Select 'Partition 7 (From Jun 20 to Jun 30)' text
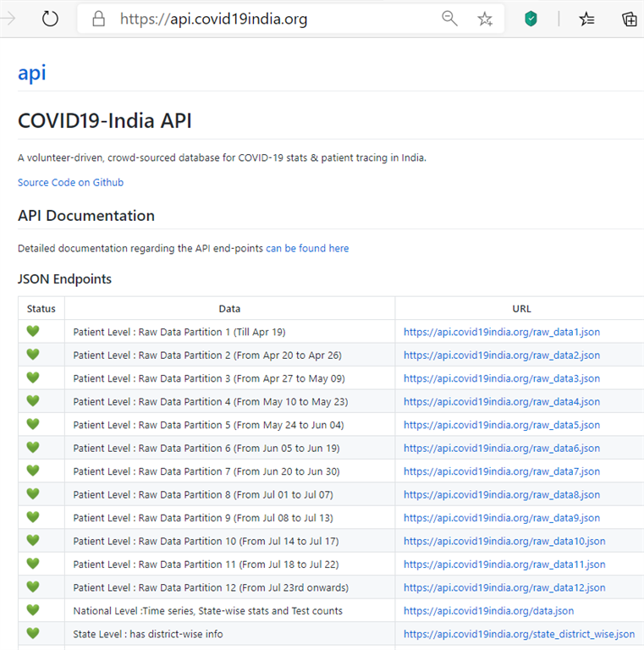The width and height of the screenshot is (644, 650). (261, 471)
